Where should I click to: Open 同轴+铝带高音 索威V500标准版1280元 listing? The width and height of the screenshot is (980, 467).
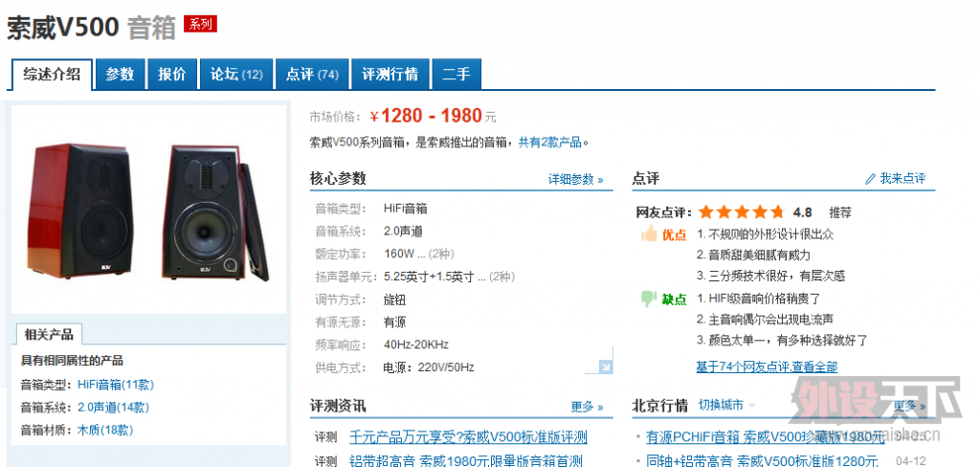[762, 460]
